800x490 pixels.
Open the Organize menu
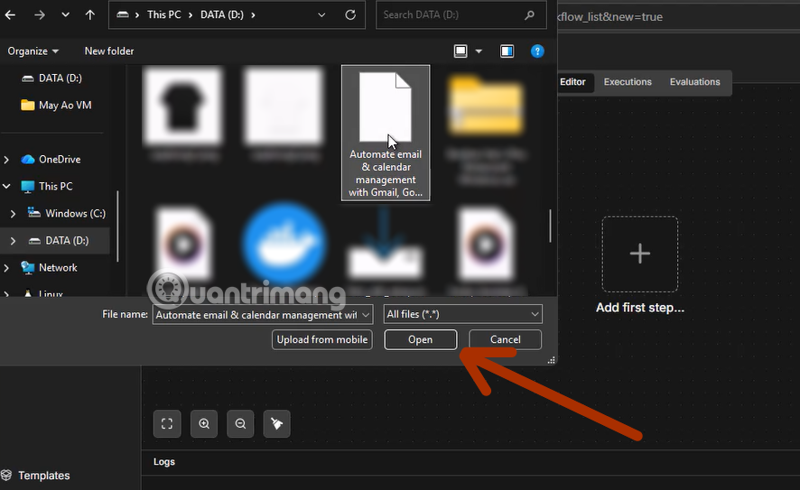[33, 51]
